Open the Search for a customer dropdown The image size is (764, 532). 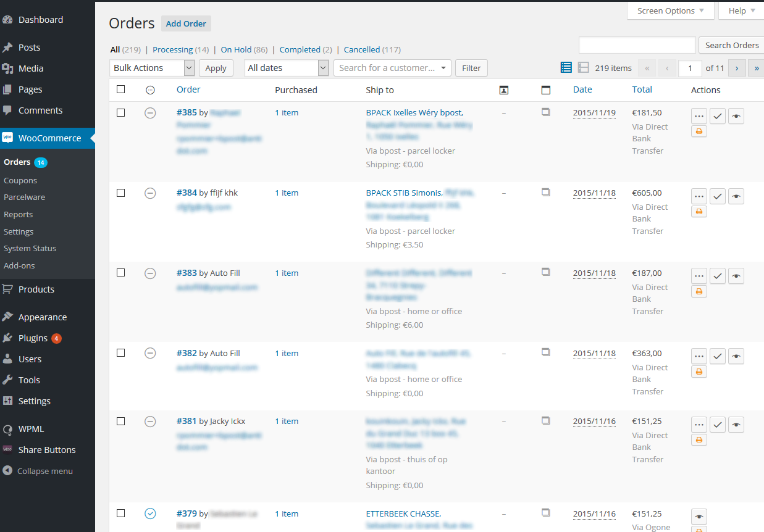392,68
